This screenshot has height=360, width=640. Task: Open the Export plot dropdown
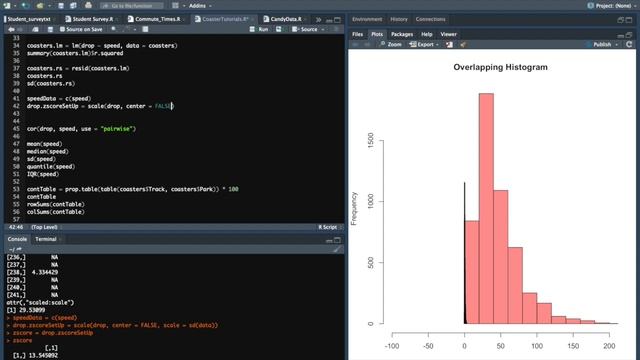click(x=424, y=44)
